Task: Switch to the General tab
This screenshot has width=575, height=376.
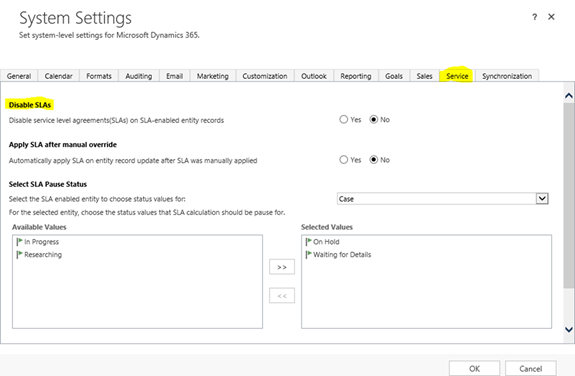Action: 19,76
